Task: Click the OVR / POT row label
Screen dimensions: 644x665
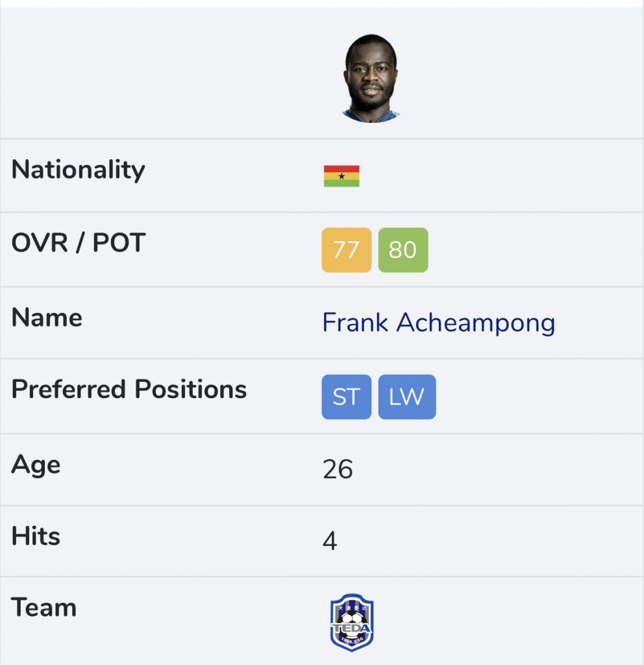Action: (79, 243)
